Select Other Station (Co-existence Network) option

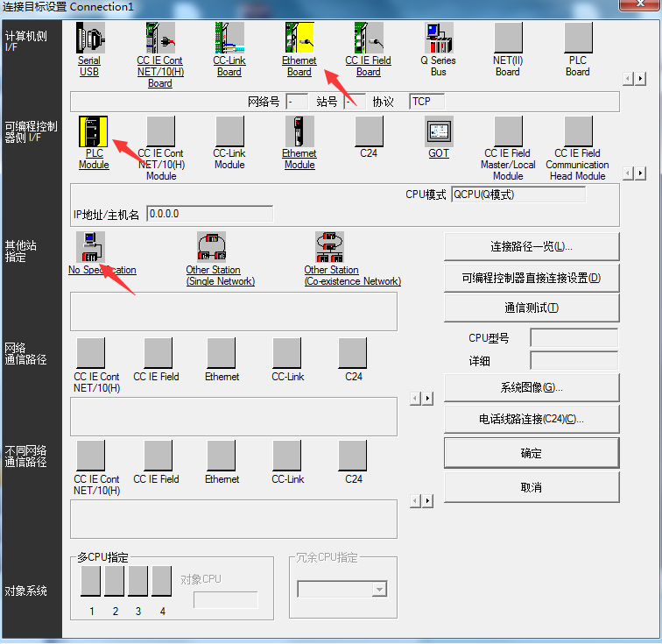[x=330, y=248]
